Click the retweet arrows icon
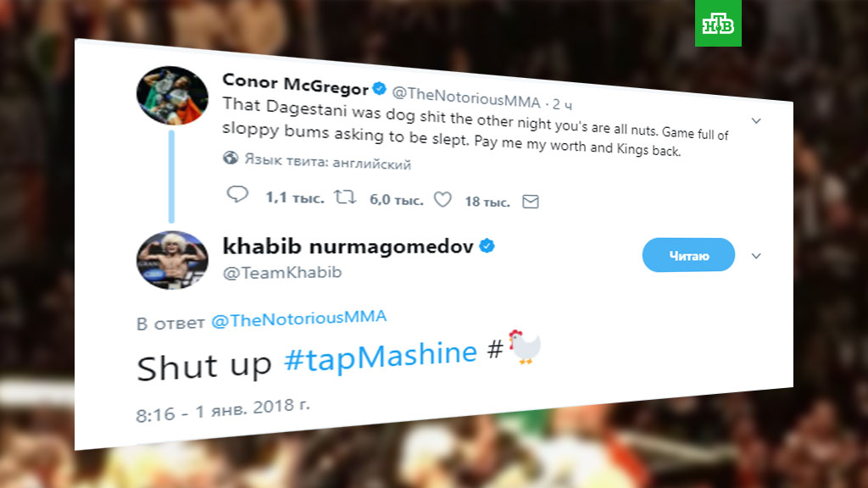 tap(347, 198)
